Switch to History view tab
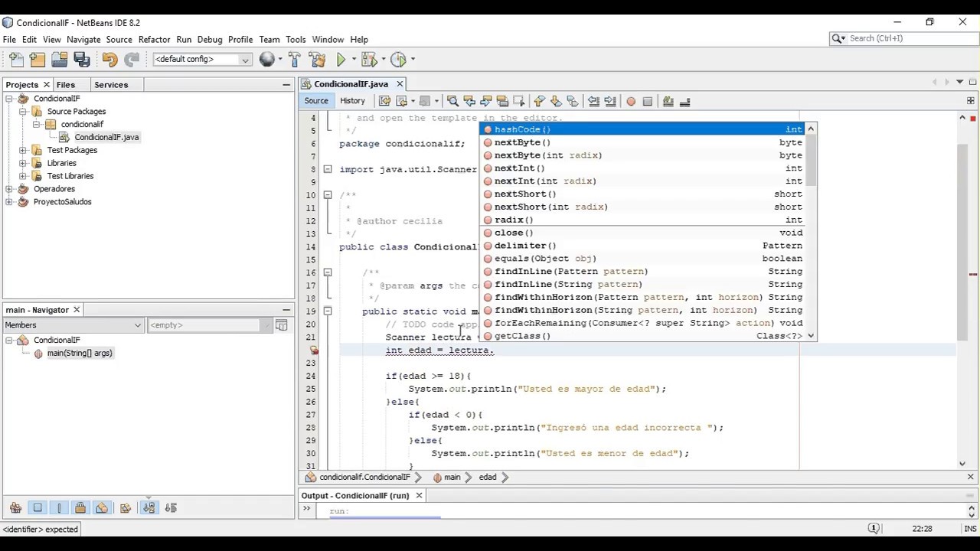 click(x=352, y=101)
